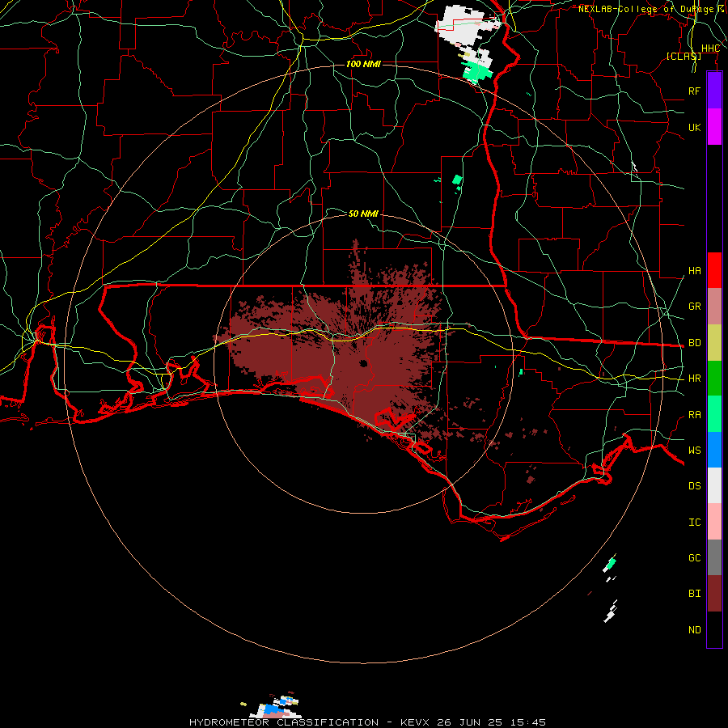Click the BI legend label
This screenshot has width=728, height=728.
pyautogui.click(x=694, y=594)
